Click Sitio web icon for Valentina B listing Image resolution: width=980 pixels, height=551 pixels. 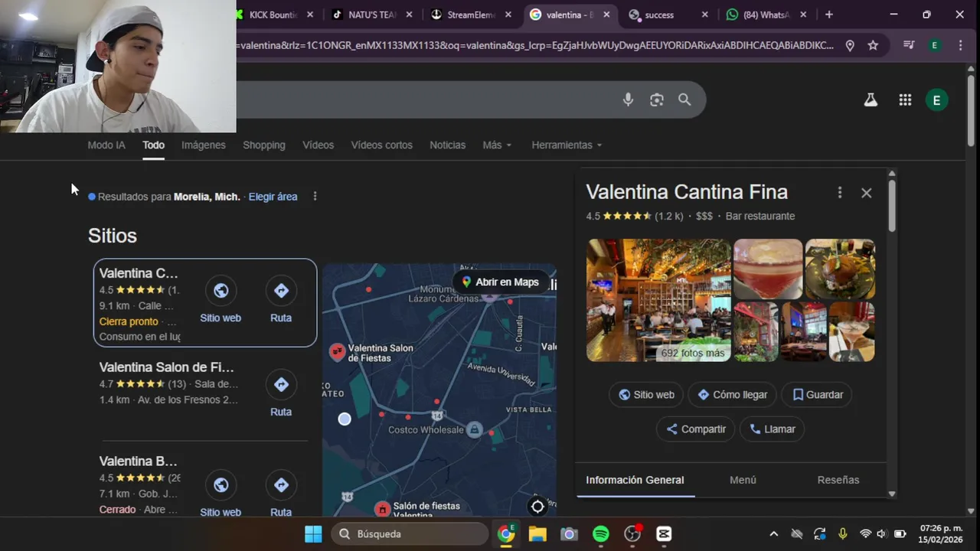[x=220, y=484]
